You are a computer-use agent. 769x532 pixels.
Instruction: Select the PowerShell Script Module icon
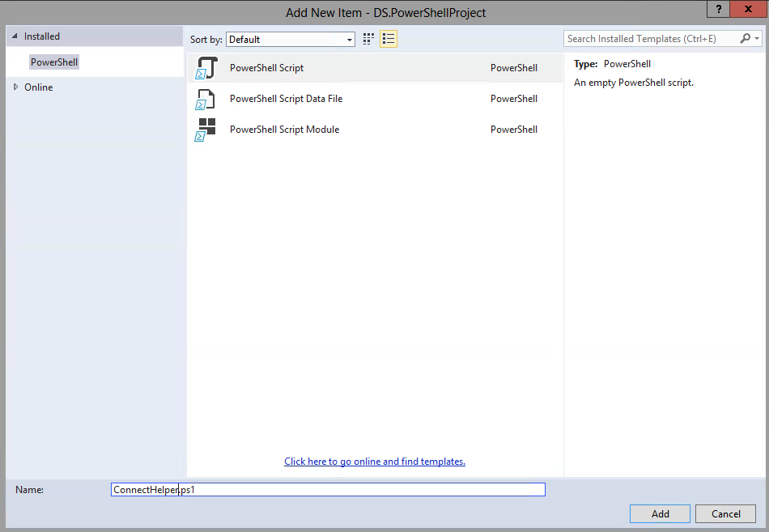(206, 130)
